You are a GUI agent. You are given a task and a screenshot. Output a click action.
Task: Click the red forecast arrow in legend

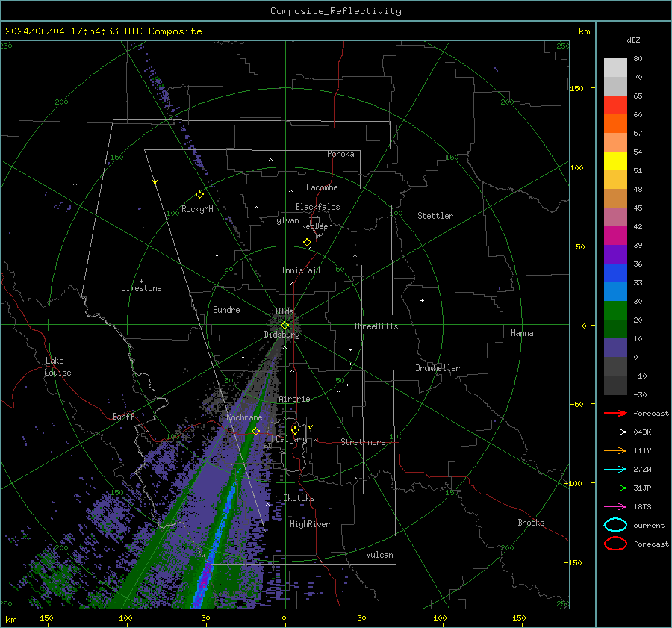click(615, 413)
